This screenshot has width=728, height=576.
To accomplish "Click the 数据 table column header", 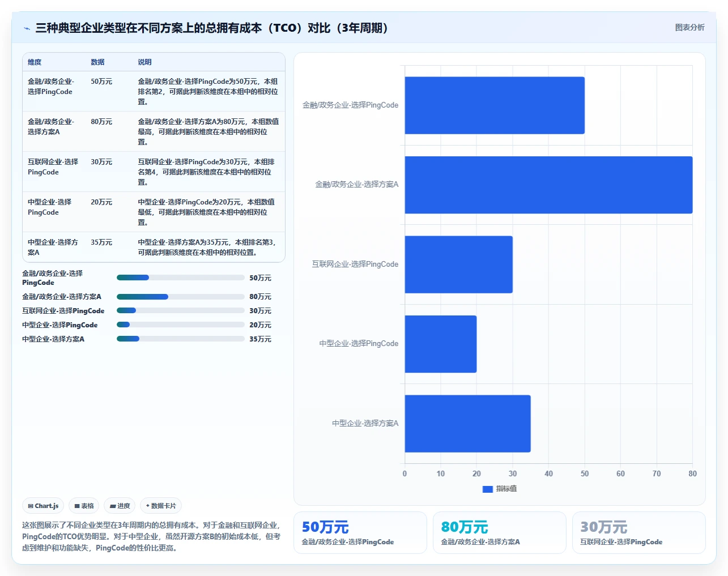I will tap(97, 62).
